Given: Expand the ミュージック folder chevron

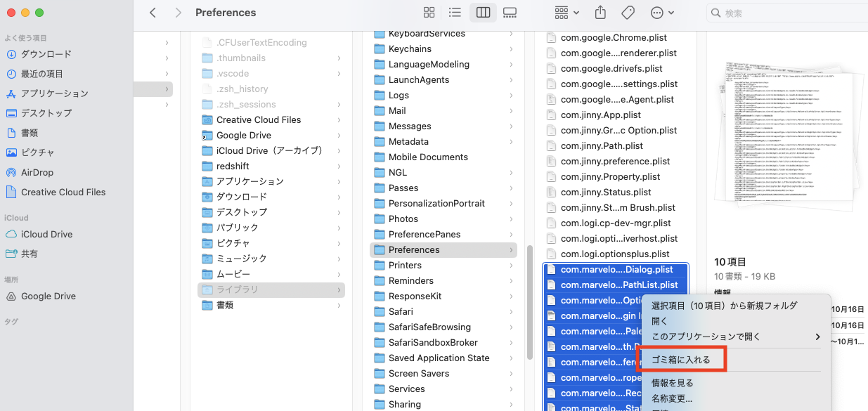Looking at the screenshot, I should coord(339,259).
